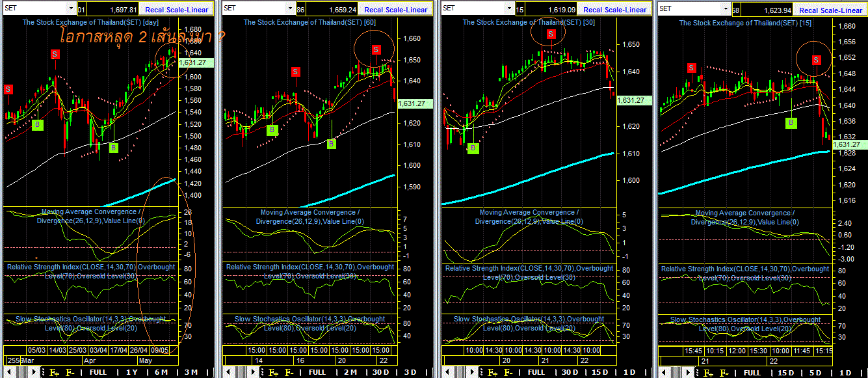This screenshot has height=378, width=868.
Task: Click the 1,697.81 value field on day chart
Action: (114, 10)
